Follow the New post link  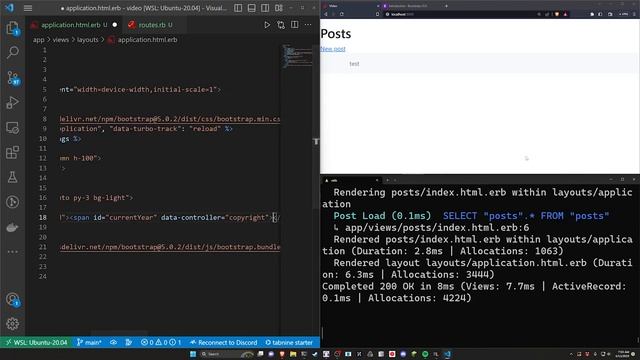333,49
